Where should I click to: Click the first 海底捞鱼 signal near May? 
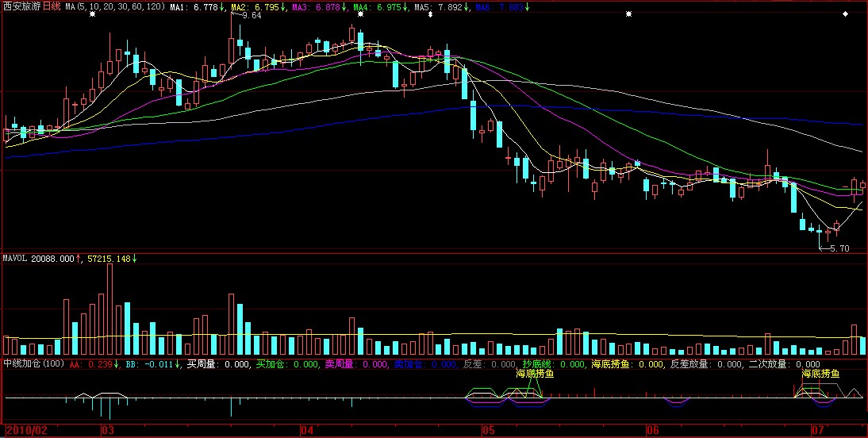click(x=535, y=374)
